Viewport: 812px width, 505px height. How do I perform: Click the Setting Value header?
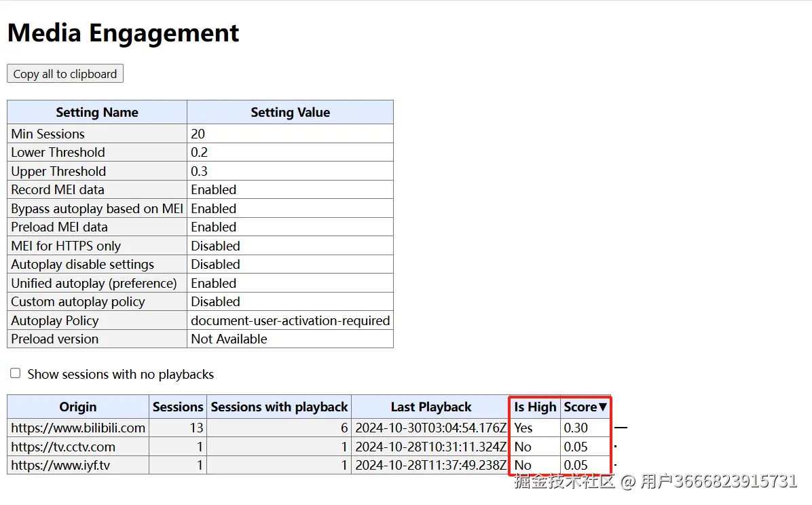point(290,113)
